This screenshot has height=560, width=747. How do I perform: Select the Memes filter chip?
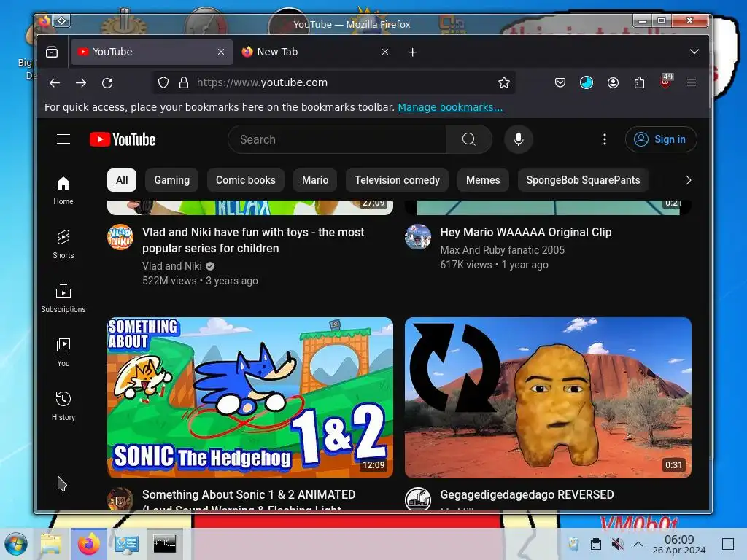(483, 180)
